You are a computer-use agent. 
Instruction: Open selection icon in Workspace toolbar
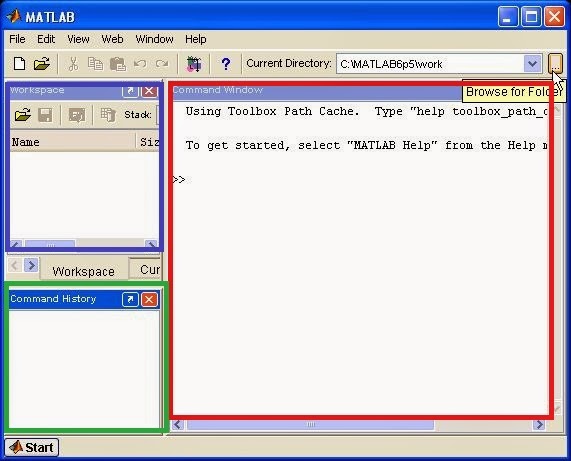click(x=77, y=115)
